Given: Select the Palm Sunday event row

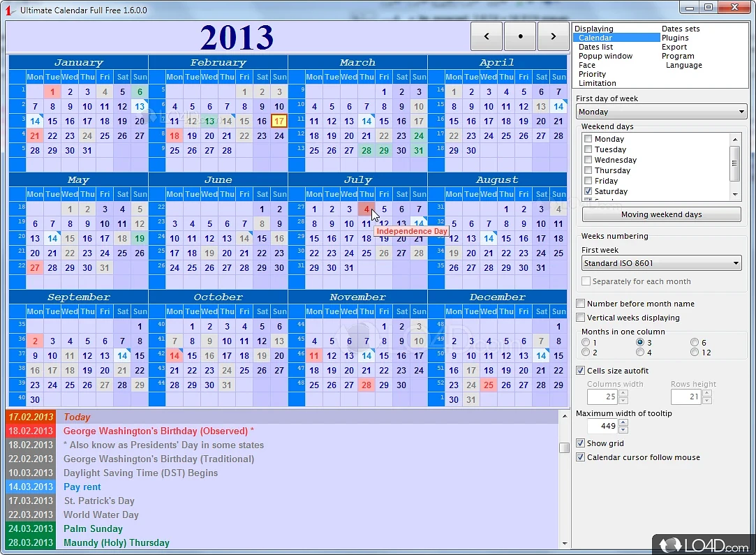Looking at the screenshot, I should 282,529.
